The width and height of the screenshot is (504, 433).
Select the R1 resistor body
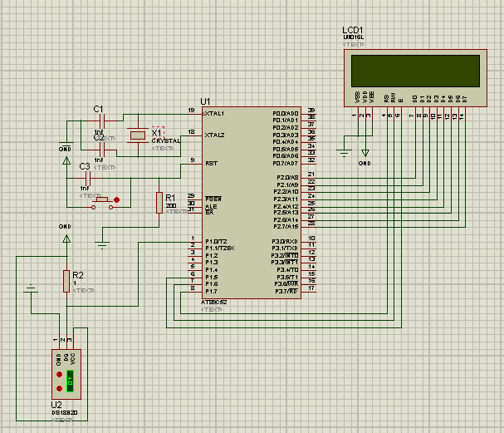pyautogui.click(x=159, y=203)
